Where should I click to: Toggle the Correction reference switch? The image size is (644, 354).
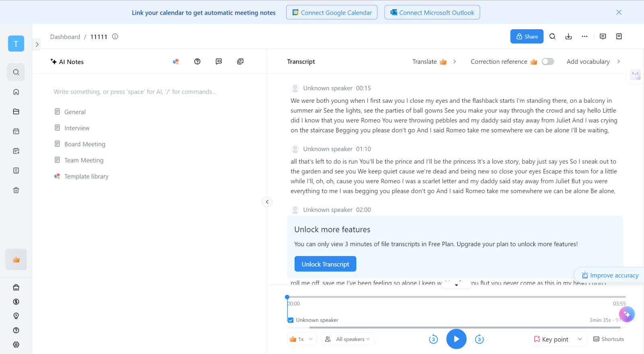coord(548,62)
